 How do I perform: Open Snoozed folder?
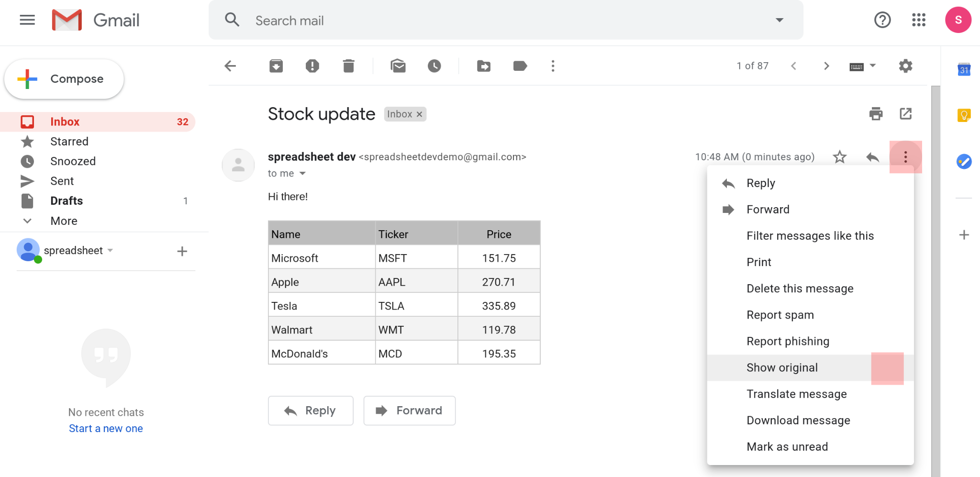pos(98,161)
